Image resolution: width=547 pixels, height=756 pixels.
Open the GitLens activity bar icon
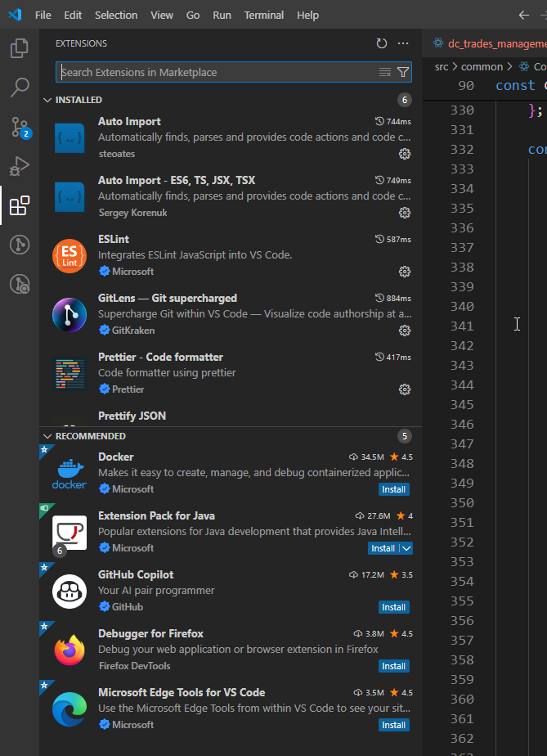point(20,245)
